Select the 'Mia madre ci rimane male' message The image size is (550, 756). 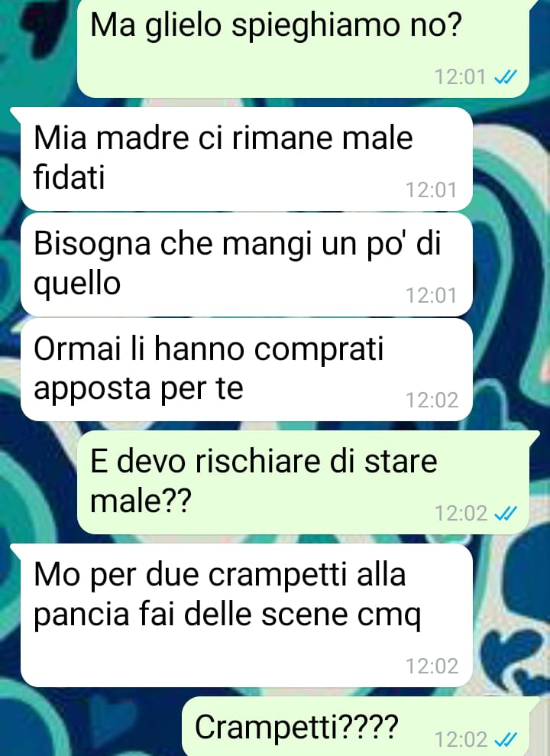246,159
